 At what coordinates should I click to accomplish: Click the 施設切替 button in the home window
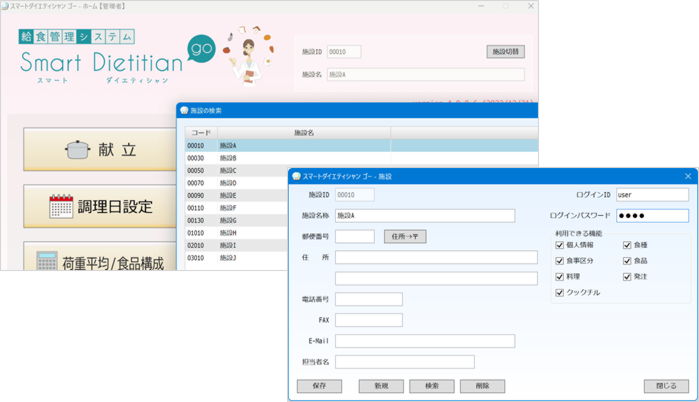click(x=506, y=52)
